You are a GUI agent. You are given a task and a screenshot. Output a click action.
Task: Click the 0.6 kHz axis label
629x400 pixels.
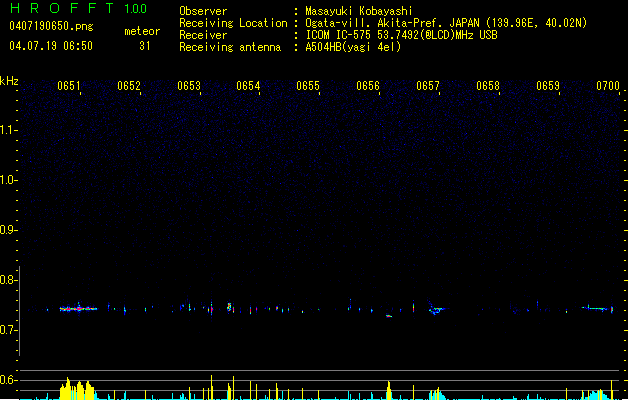point(8,380)
